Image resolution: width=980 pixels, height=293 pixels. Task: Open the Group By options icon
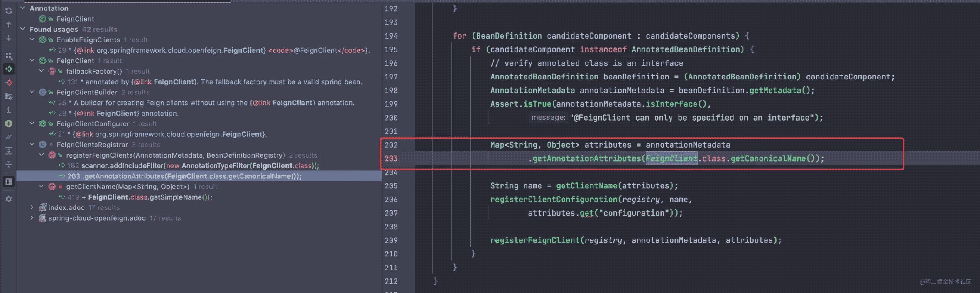pos(8,56)
